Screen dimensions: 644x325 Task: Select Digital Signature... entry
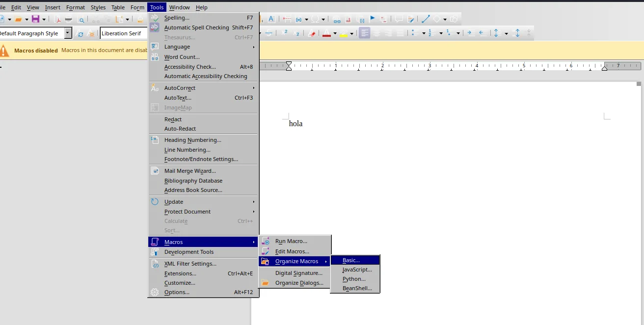point(295,273)
